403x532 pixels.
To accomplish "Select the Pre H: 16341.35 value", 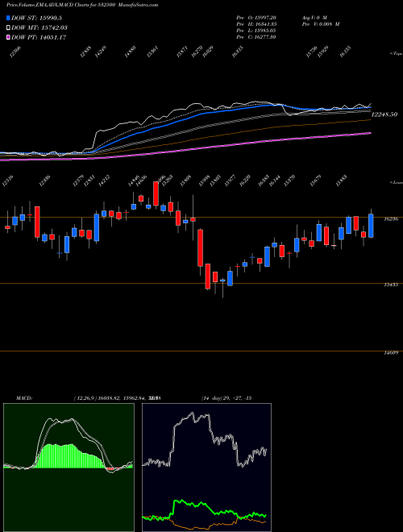I will [257, 24].
